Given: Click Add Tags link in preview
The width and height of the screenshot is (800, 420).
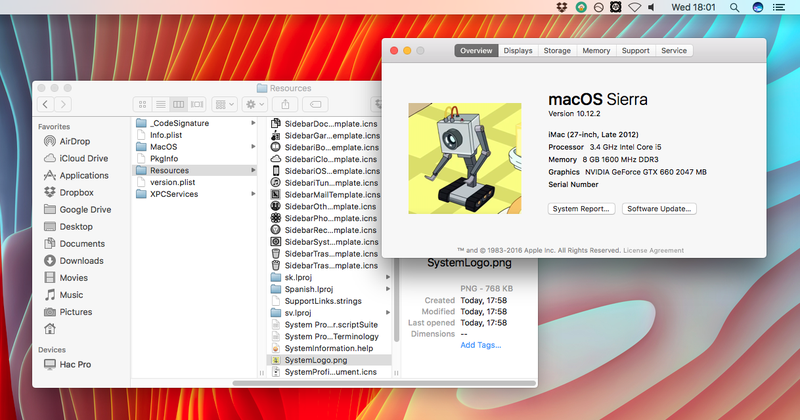Looking at the screenshot, I should click(x=481, y=345).
